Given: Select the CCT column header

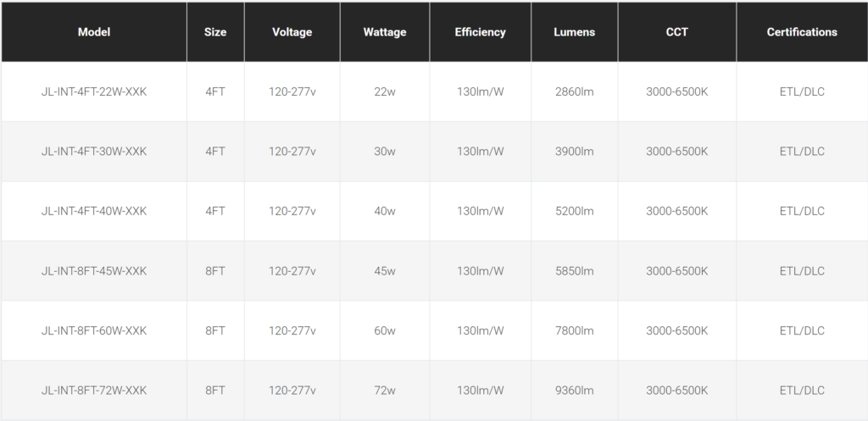Looking at the screenshot, I should tap(676, 32).
